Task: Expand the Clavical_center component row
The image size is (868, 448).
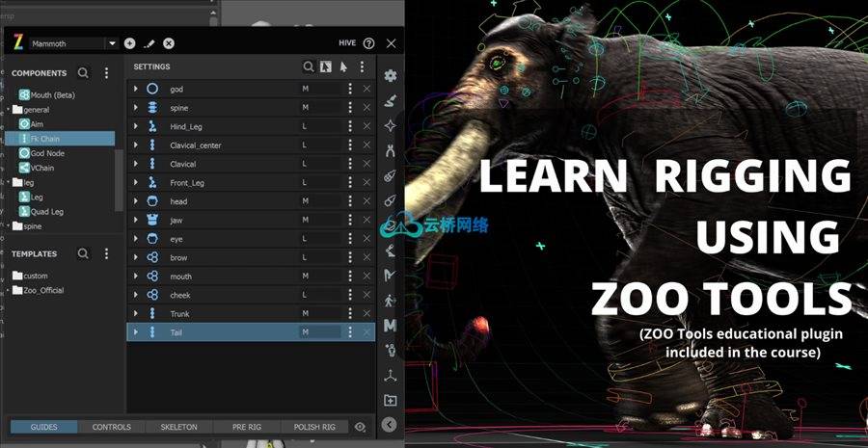Action: point(136,145)
